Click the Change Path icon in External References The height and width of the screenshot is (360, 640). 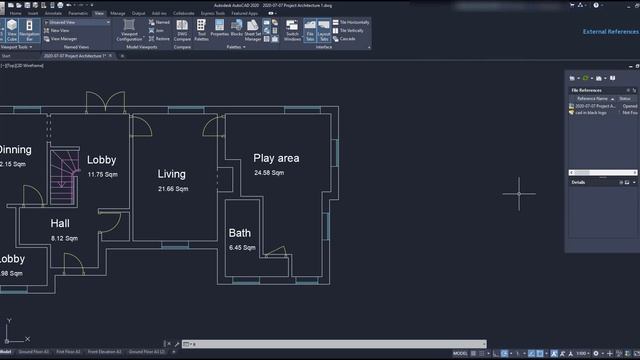click(x=599, y=78)
